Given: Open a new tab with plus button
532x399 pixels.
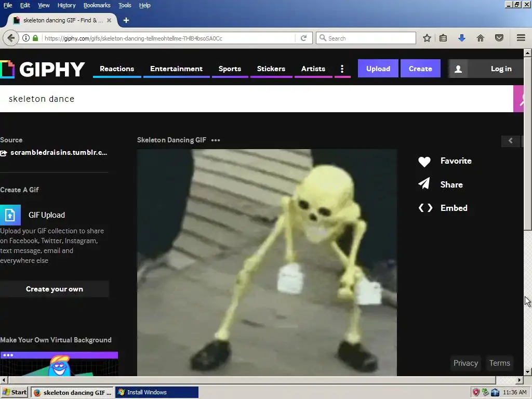Looking at the screenshot, I should click(x=126, y=20).
